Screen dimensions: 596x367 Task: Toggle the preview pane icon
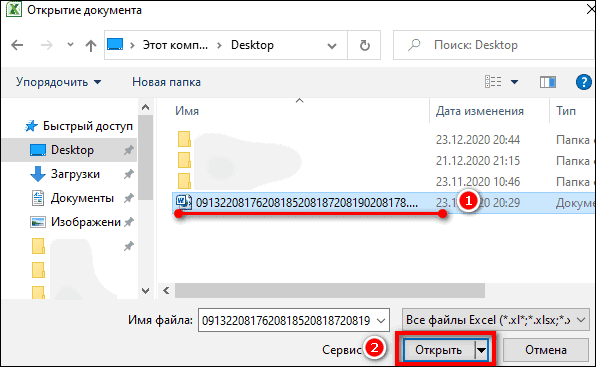coord(547,82)
